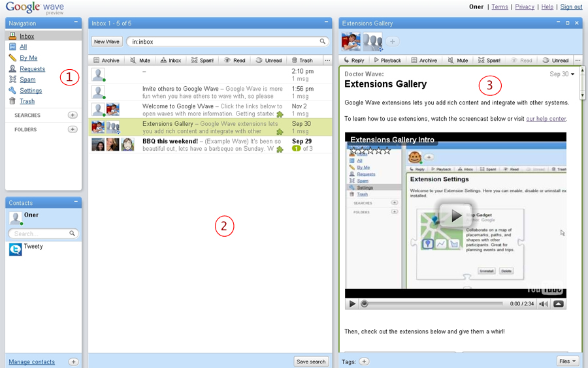Click Spam! in the wave toolbar

pos(489,60)
